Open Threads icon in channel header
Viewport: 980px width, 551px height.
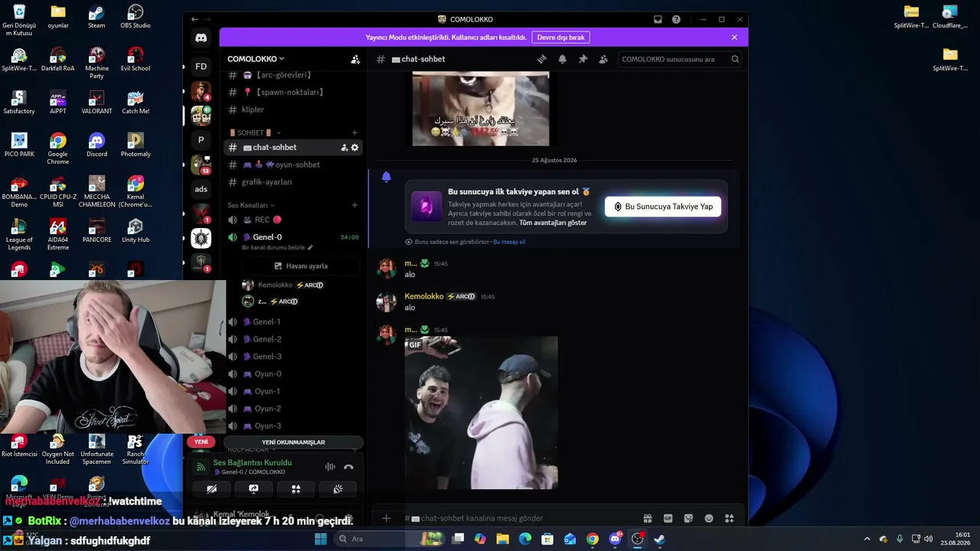[542, 59]
